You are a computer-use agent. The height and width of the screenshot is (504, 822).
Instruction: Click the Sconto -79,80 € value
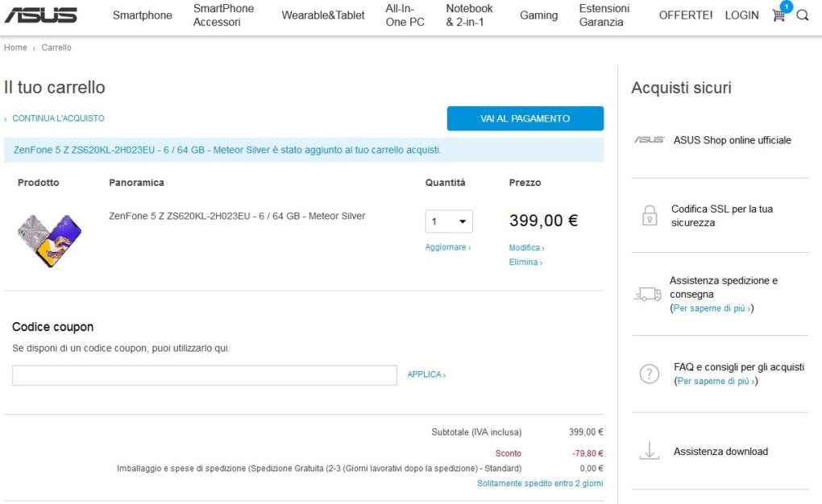587,453
